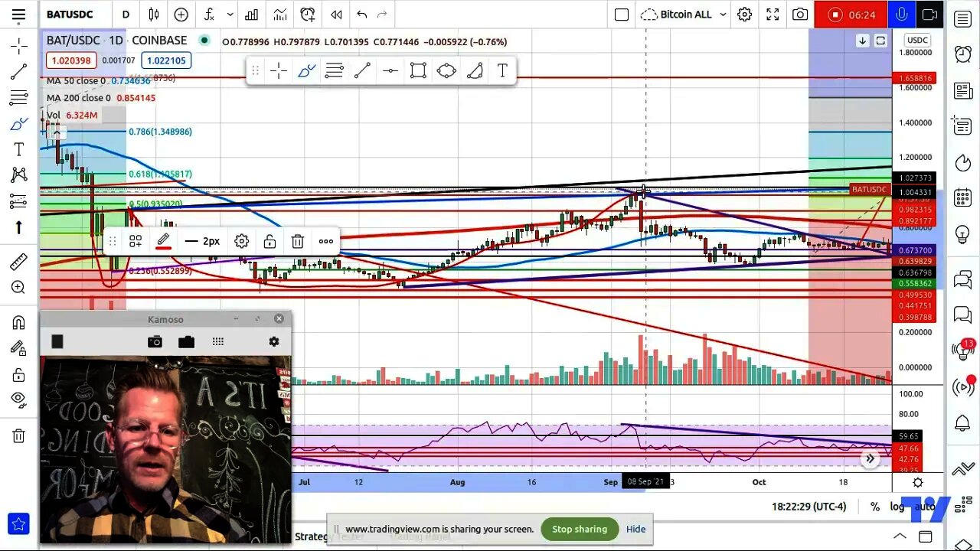The height and width of the screenshot is (551, 980).
Task: Open indicator templates icon
Action: point(279,15)
